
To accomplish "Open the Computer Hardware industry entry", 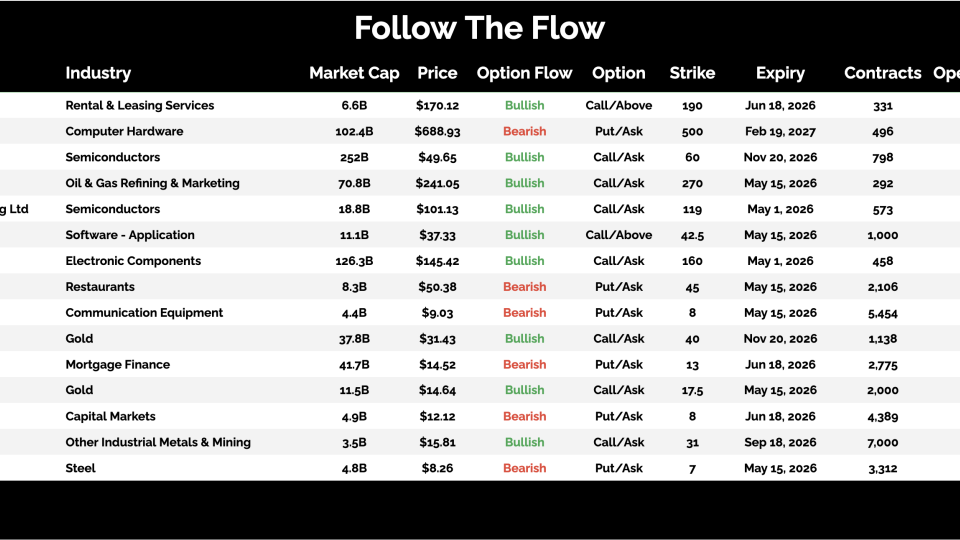I will point(124,131).
